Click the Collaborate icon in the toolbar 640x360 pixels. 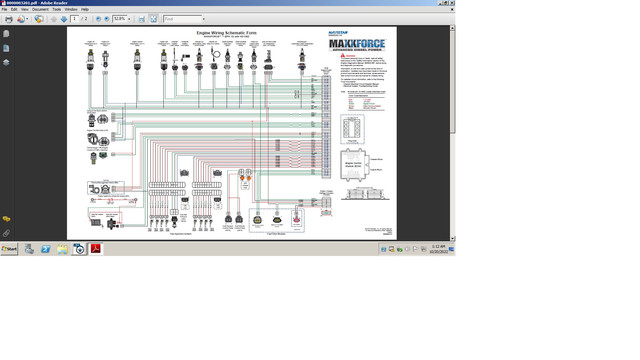tap(21, 19)
